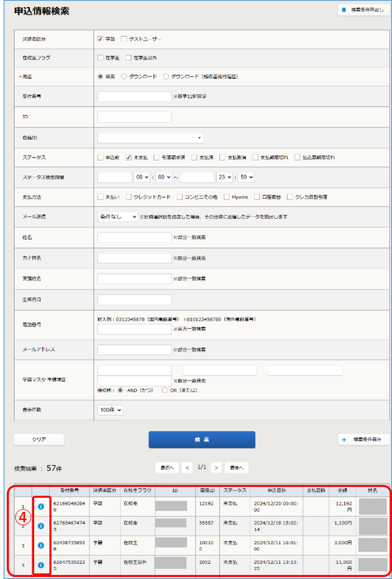Open the 商品ID dropdown
The image size is (392, 579).
click(150, 138)
